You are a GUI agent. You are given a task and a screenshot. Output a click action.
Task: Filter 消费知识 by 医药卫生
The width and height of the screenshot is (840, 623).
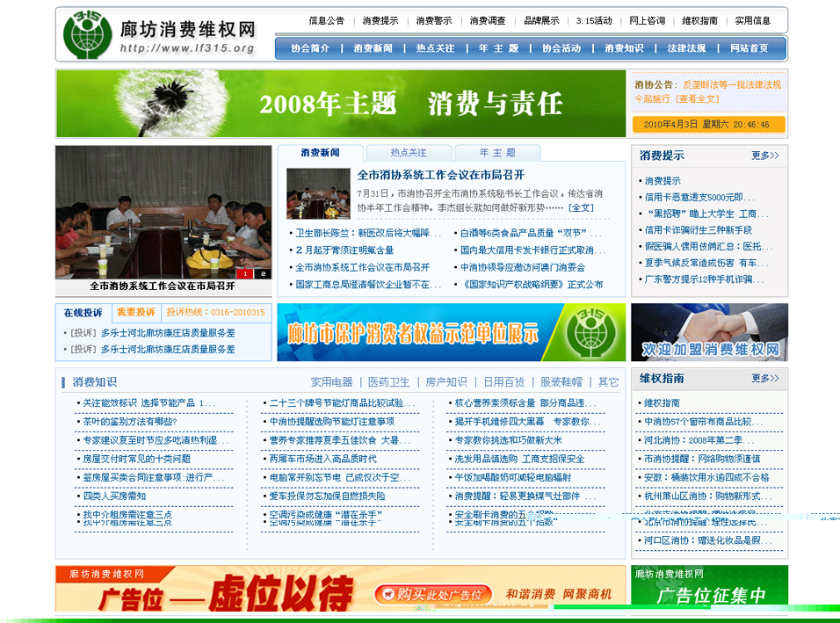click(x=389, y=382)
